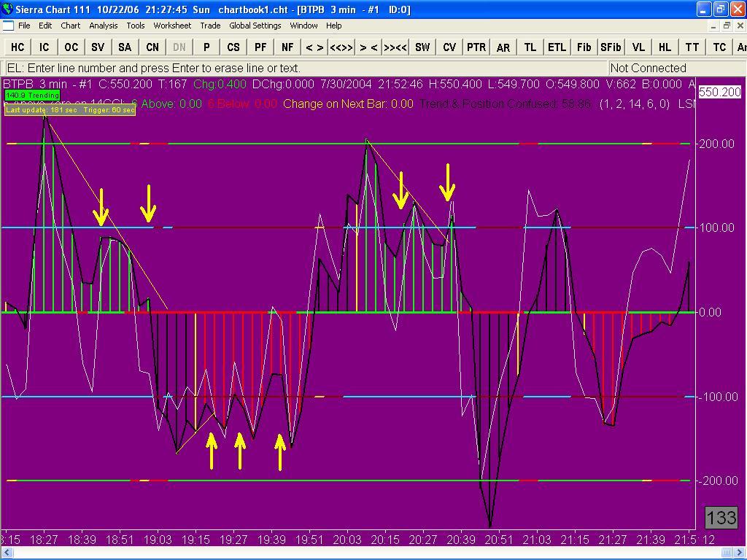The width and height of the screenshot is (747, 560).
Task: Click the chart document icon left of File
Action: pyautogui.click(x=8, y=26)
